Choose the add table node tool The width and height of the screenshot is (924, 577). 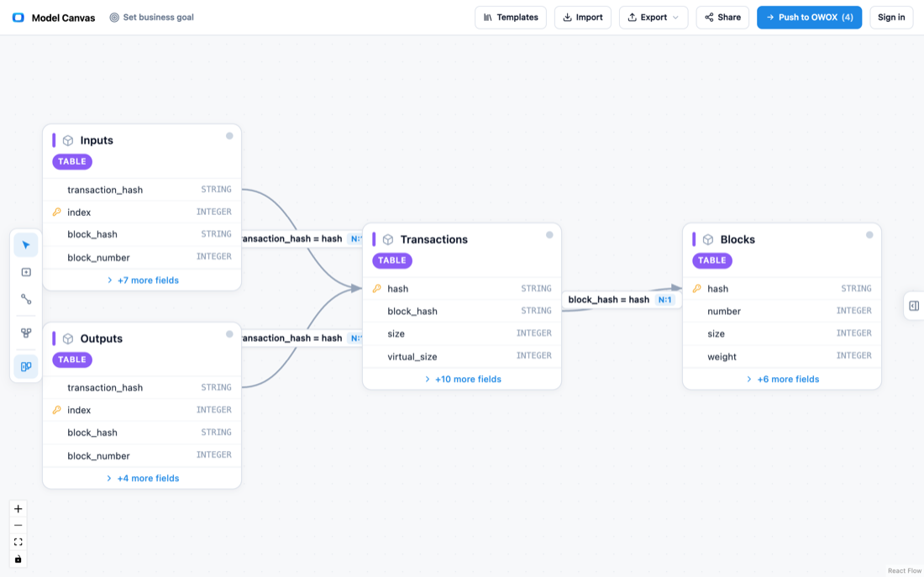[26, 272]
